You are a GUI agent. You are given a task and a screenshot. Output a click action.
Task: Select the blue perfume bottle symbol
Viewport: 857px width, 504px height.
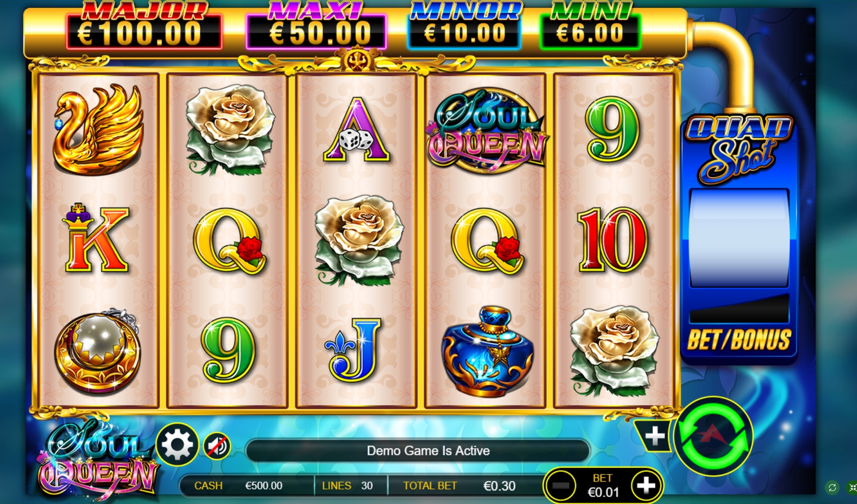click(487, 352)
